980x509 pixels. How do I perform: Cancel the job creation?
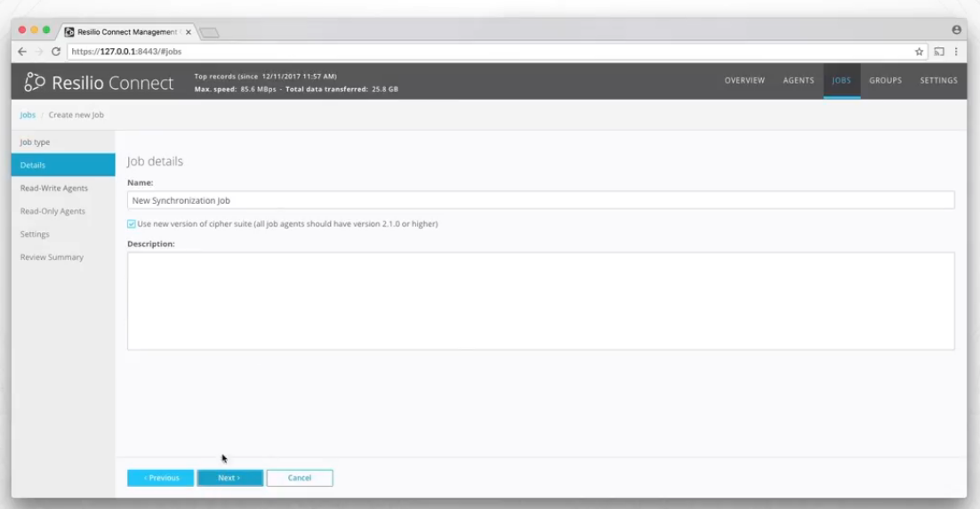[x=300, y=478]
